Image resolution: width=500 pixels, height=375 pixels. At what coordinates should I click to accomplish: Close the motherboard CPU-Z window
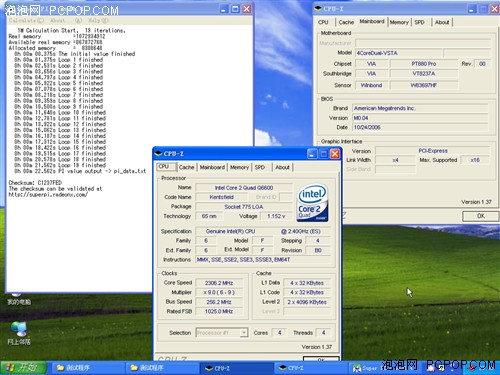tap(494, 9)
